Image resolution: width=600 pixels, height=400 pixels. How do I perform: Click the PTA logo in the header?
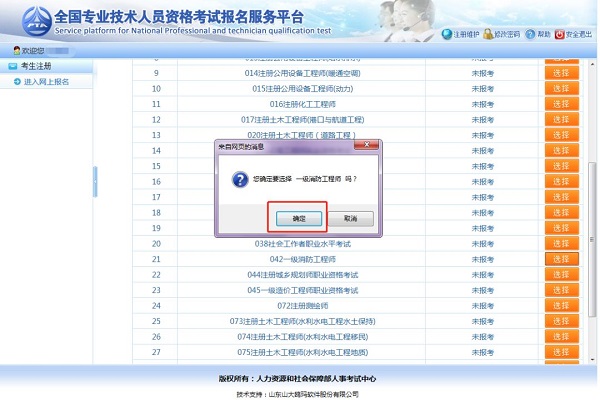(x=36, y=21)
